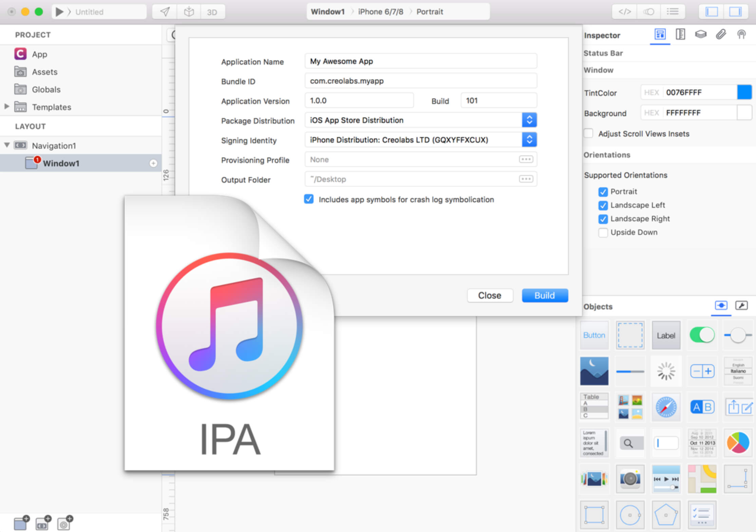Click the send paper-plane toolbar icon
756x532 pixels.
point(165,12)
